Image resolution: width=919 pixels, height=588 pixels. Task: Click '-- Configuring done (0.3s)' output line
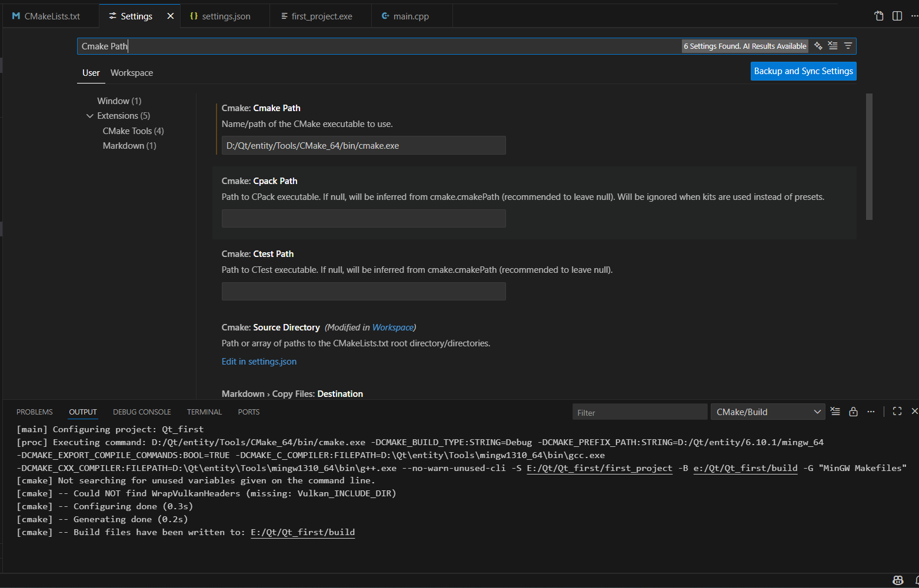coord(105,506)
